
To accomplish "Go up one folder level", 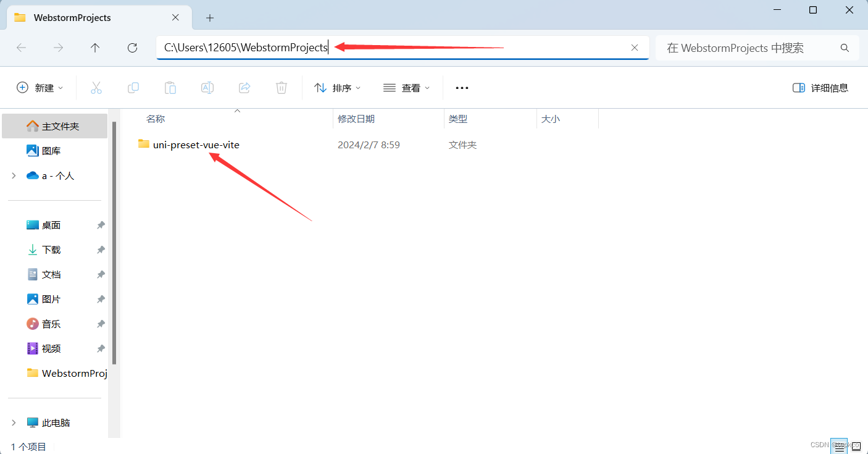I will (x=95, y=48).
